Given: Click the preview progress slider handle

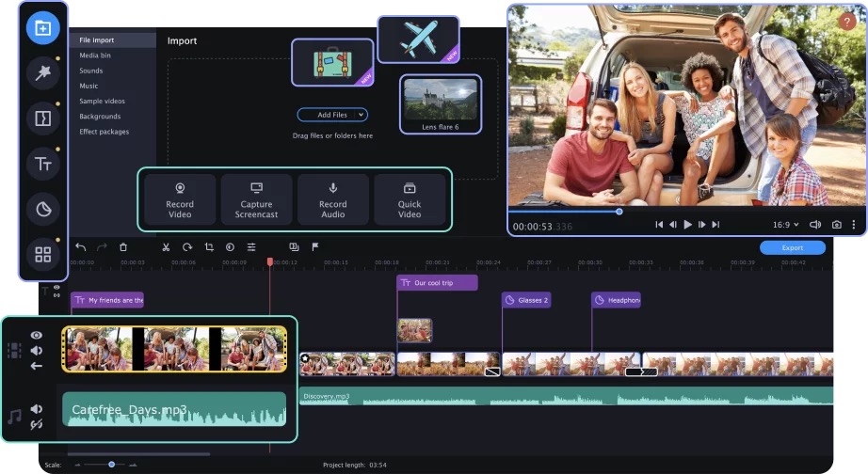Looking at the screenshot, I should pyautogui.click(x=619, y=212).
